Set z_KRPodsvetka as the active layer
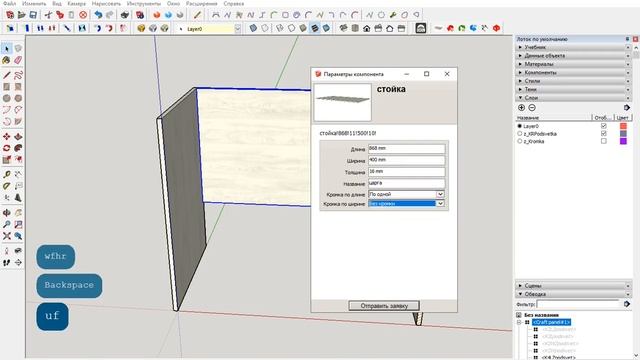640x360 pixels. coord(520,133)
